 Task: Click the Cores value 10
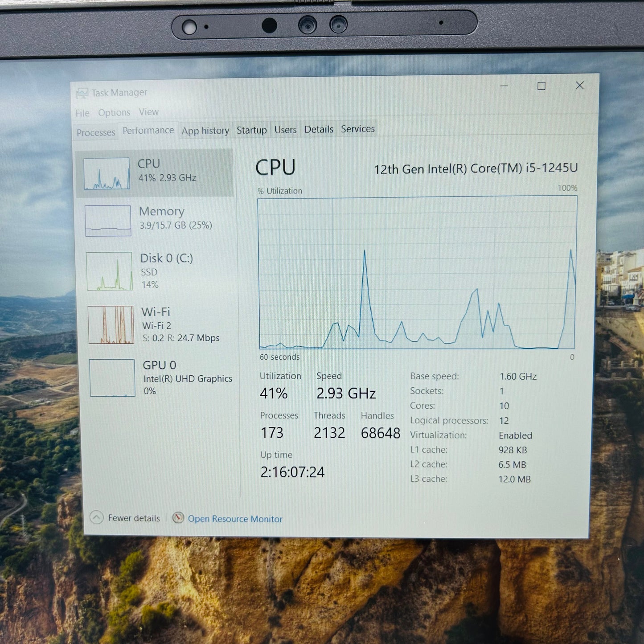click(x=504, y=406)
